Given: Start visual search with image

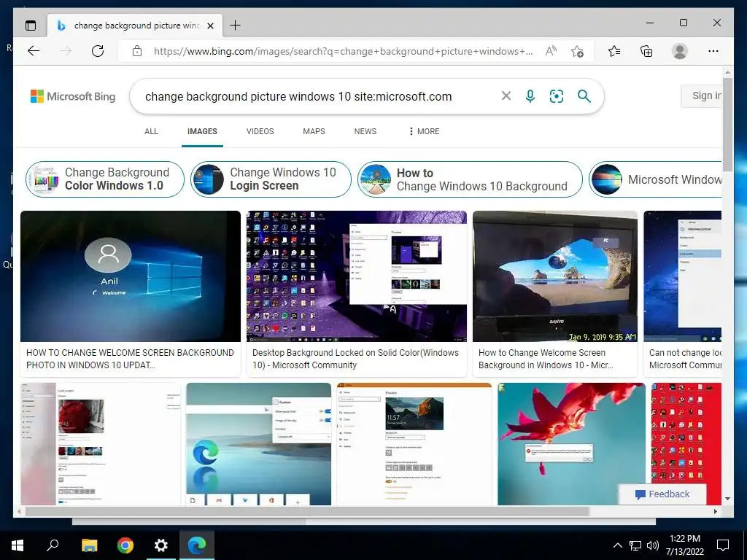Looking at the screenshot, I should [x=557, y=96].
